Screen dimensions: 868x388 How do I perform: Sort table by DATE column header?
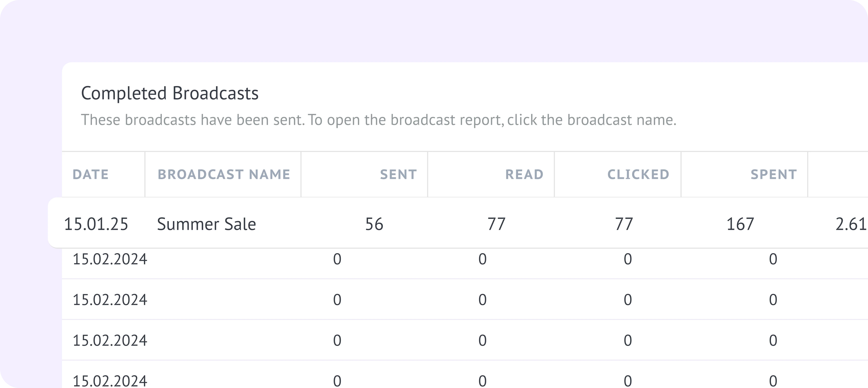pyautogui.click(x=91, y=174)
